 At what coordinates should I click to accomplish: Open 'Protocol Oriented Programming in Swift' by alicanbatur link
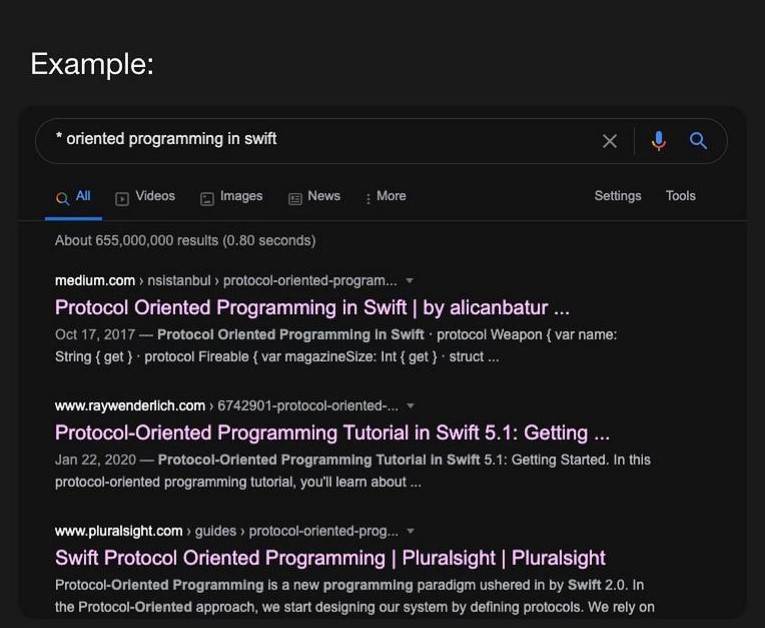point(312,308)
